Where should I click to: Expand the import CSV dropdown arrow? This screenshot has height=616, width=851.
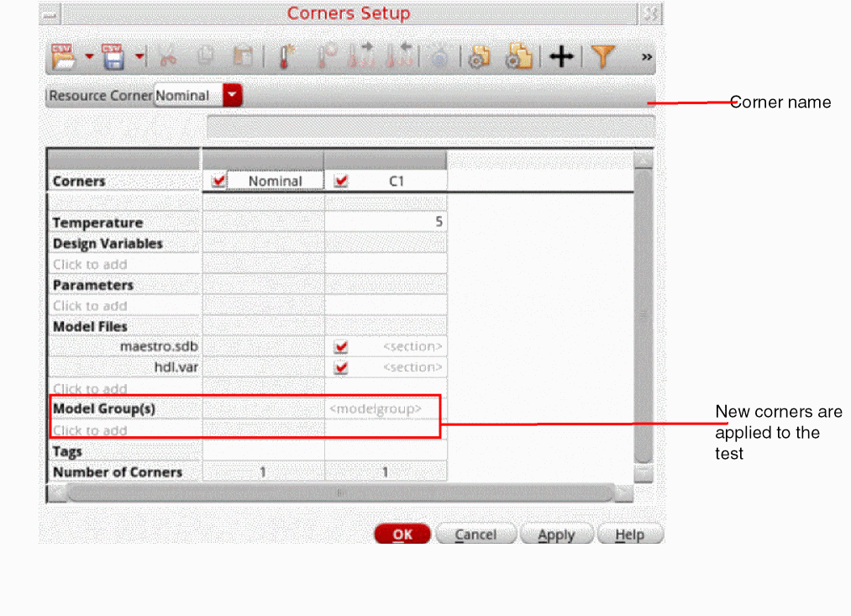(89, 56)
